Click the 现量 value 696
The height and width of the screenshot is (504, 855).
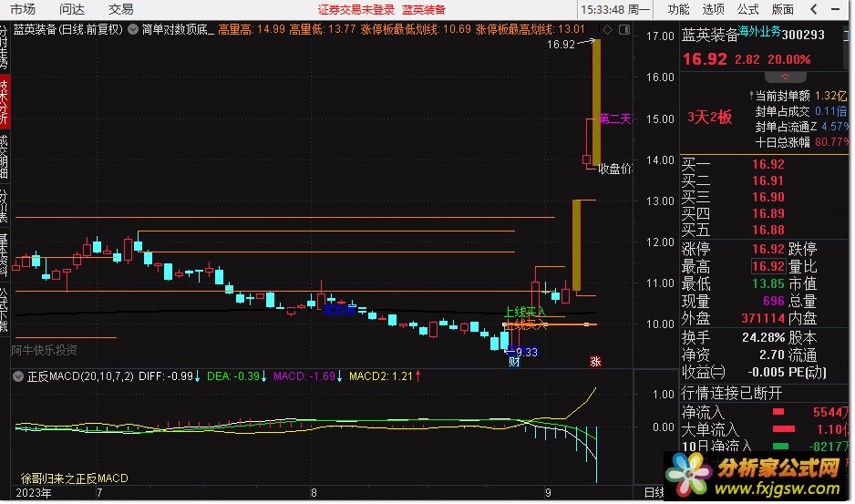[x=773, y=301]
